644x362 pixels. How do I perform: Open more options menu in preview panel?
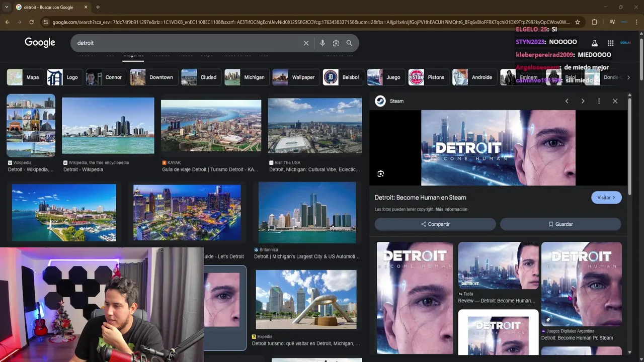point(599,101)
